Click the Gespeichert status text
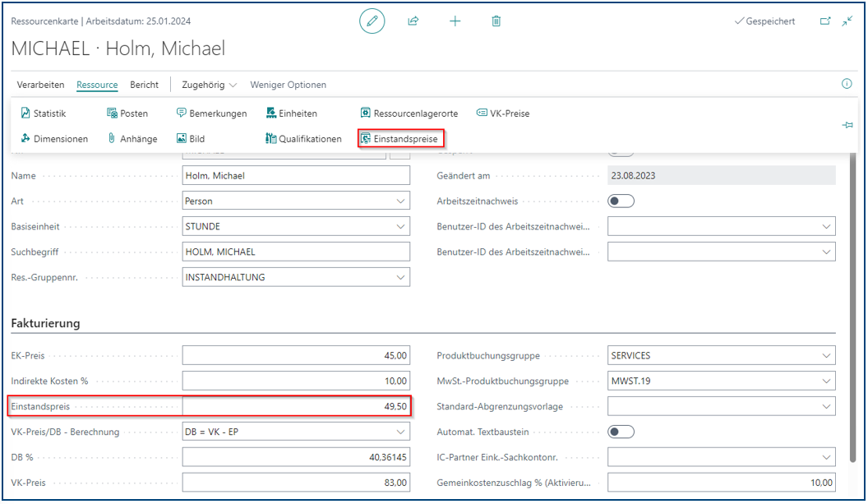Screen dimensions: 868x504 point(764,21)
